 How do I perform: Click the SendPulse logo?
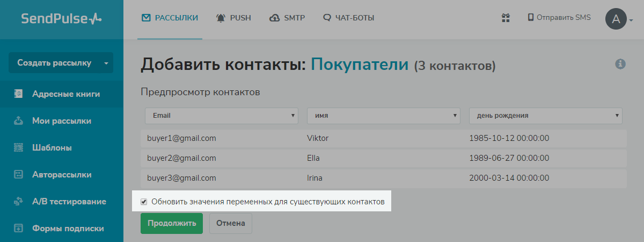click(x=61, y=19)
